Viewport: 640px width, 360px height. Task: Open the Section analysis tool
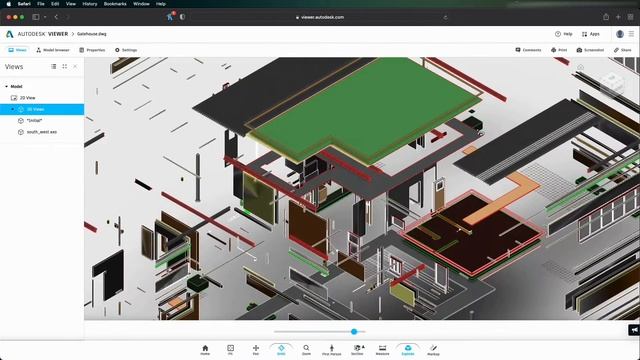(358, 350)
